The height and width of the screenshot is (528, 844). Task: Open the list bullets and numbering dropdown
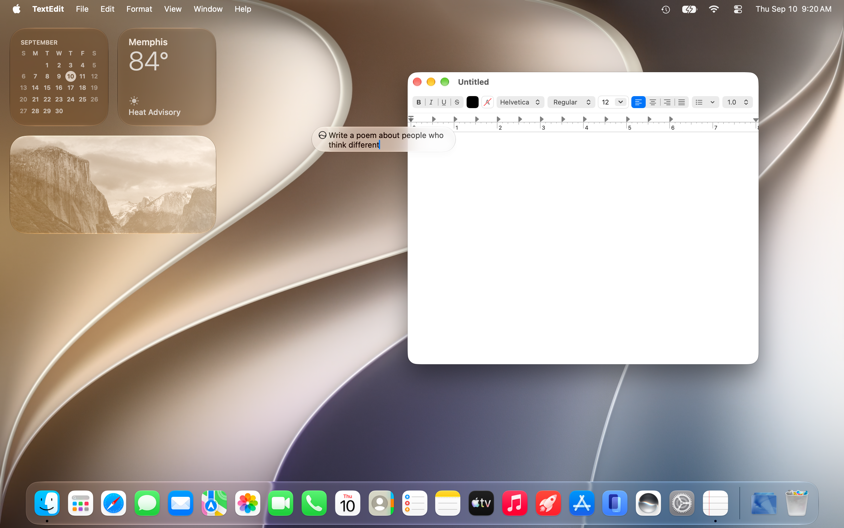[705, 102]
